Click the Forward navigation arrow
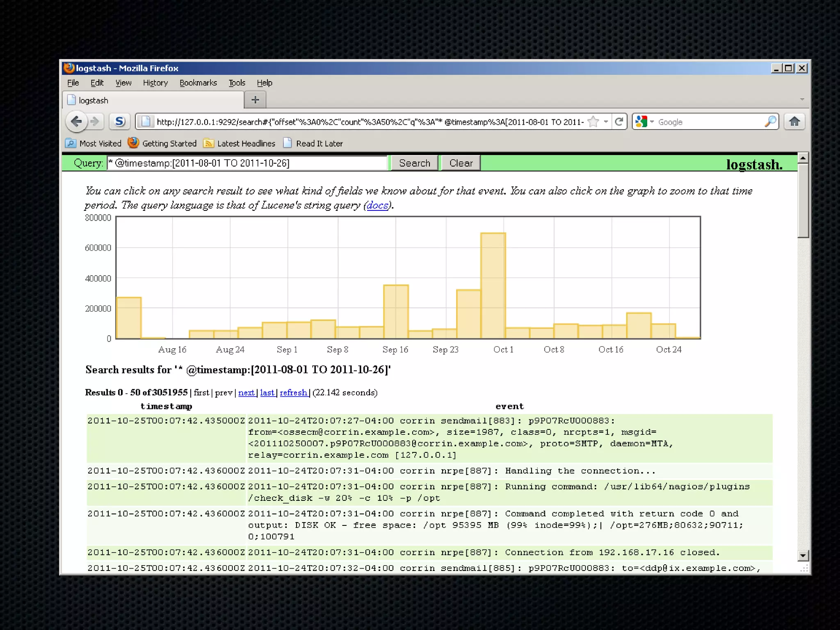840x630 pixels. (x=95, y=121)
